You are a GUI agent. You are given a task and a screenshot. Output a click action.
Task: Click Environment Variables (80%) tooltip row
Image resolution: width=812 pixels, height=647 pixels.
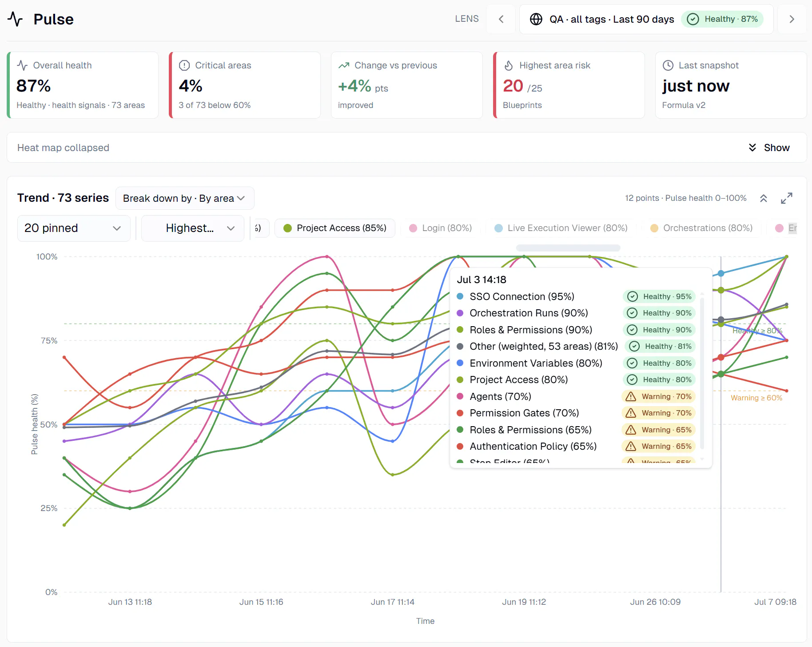[575, 363]
